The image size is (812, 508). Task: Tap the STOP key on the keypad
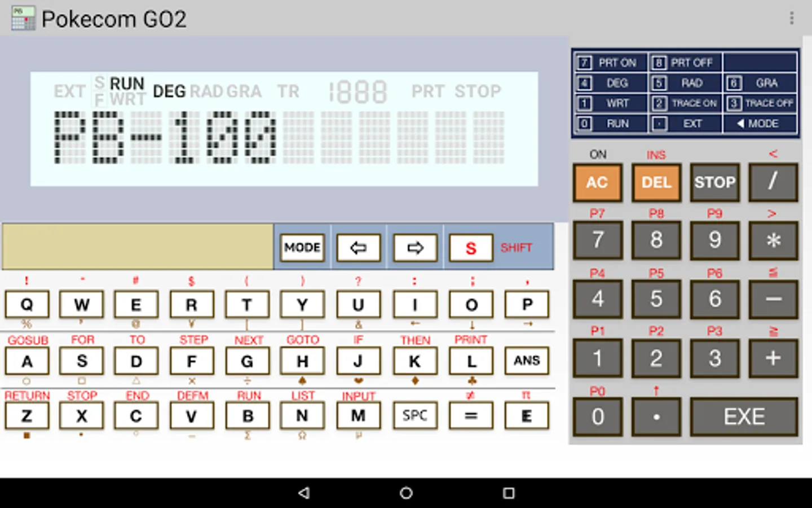coord(715,182)
